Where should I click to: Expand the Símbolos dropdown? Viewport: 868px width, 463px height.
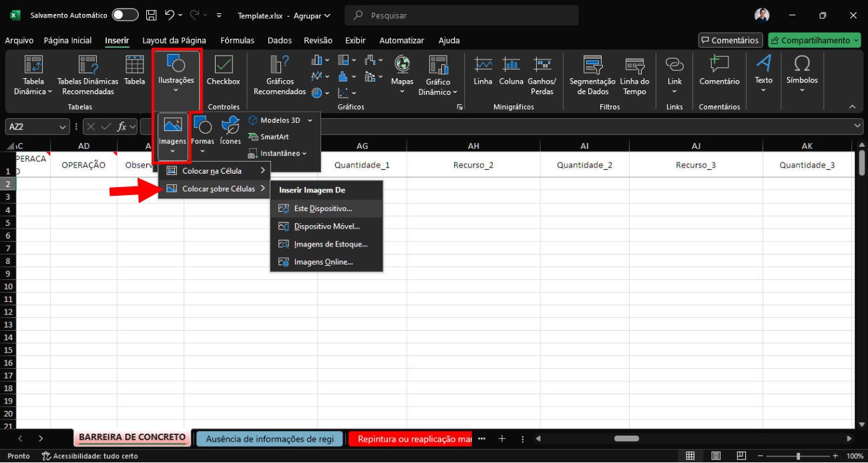[802, 90]
